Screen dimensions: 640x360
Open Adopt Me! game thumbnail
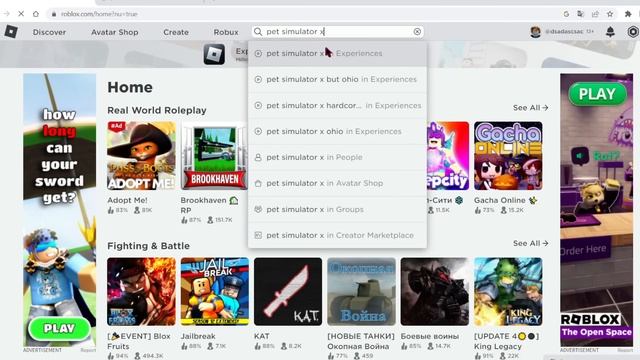[141, 156]
